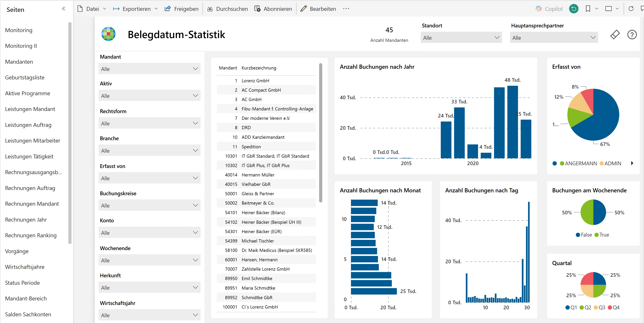The height and width of the screenshot is (323, 644).
Task: Go to the Mandanten page
Action: pyautogui.click(x=19, y=62)
